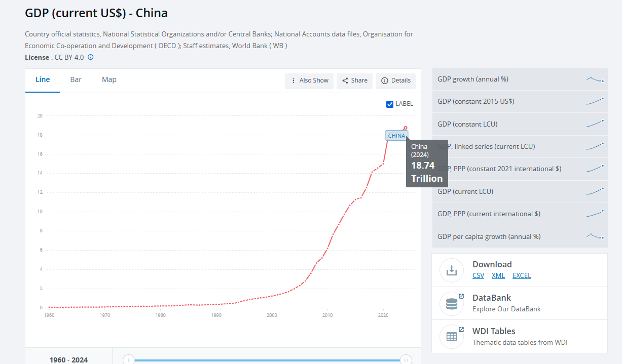622x364 pixels.
Task: Click the page title GDP (current US$) - China
Action: point(96,13)
